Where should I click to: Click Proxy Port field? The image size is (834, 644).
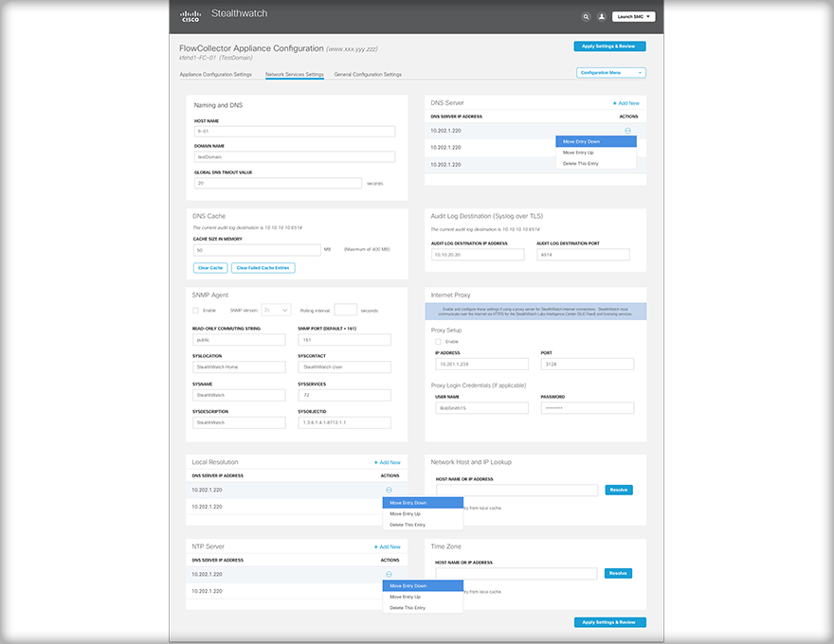pos(588,364)
